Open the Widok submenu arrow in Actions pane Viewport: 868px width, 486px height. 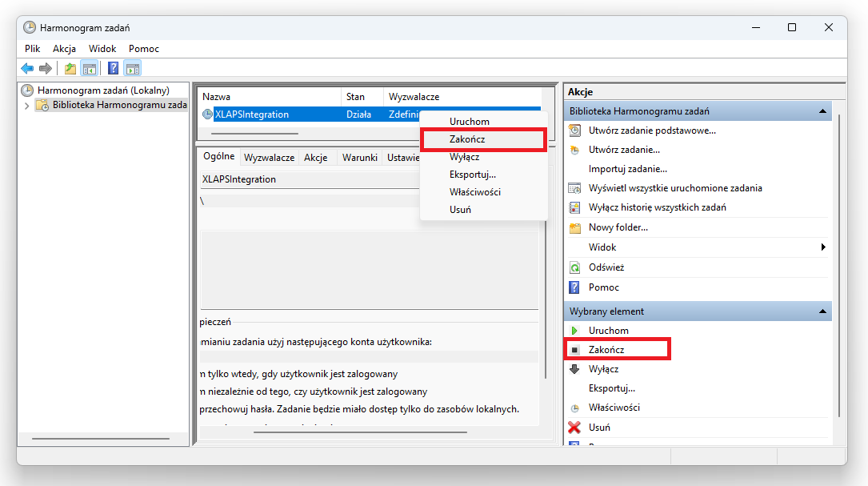(x=823, y=247)
